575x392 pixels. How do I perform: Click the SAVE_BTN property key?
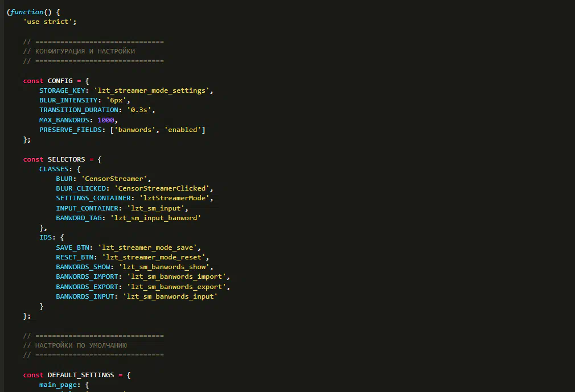[x=74, y=247]
